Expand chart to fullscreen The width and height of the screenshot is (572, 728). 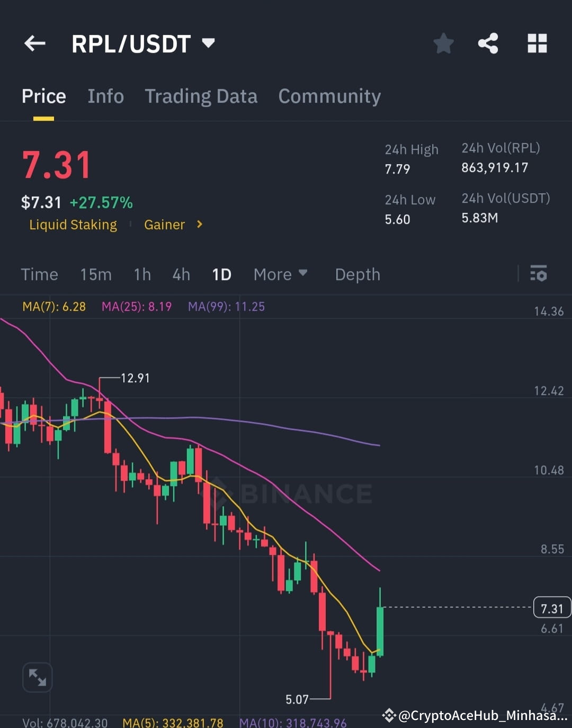coord(38,677)
